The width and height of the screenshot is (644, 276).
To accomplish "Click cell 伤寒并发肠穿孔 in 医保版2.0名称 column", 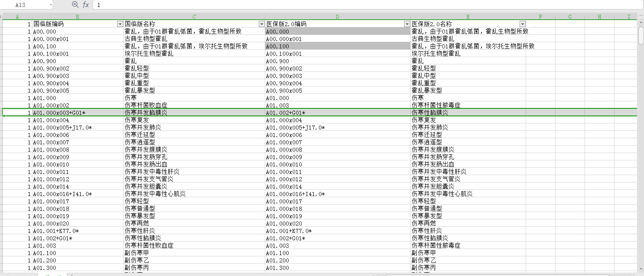I will coord(468,157).
